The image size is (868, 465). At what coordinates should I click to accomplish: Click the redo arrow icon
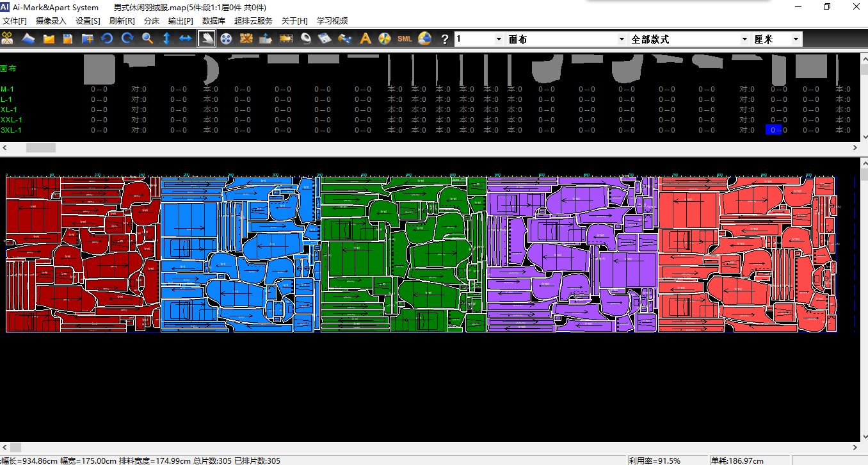[x=127, y=39]
